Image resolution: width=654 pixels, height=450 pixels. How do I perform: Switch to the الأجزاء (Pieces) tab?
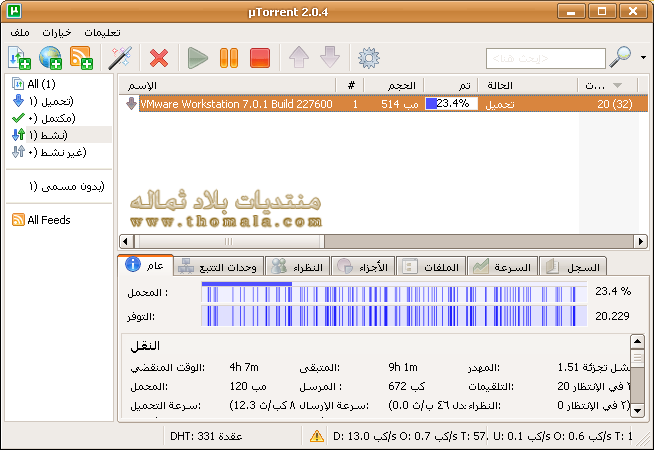[x=363, y=266]
